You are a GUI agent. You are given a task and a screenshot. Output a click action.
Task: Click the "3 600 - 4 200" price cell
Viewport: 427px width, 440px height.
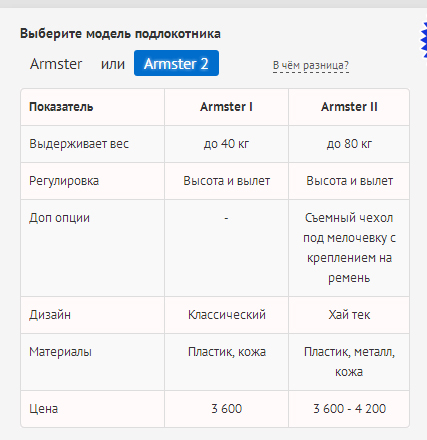point(349,409)
